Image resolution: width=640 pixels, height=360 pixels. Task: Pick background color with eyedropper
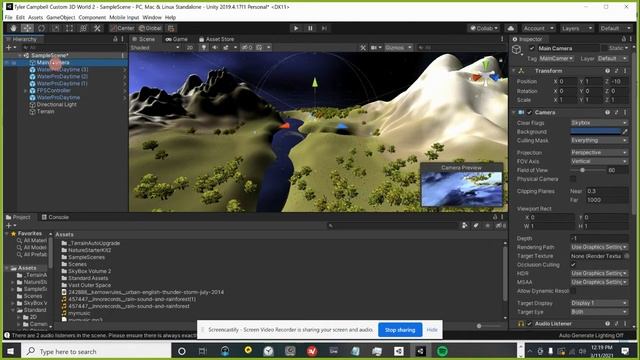point(625,132)
